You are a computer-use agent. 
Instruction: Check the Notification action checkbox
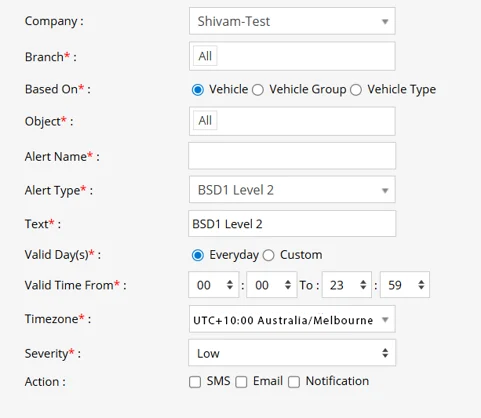294,382
